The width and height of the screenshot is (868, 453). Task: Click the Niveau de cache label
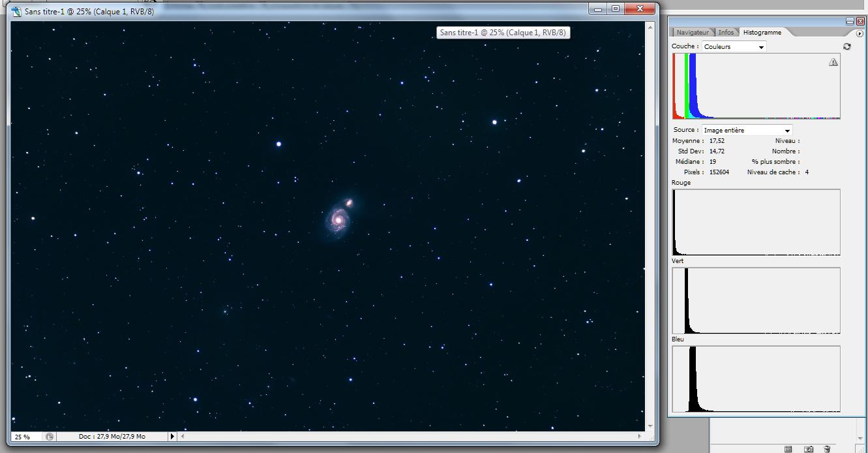point(773,172)
